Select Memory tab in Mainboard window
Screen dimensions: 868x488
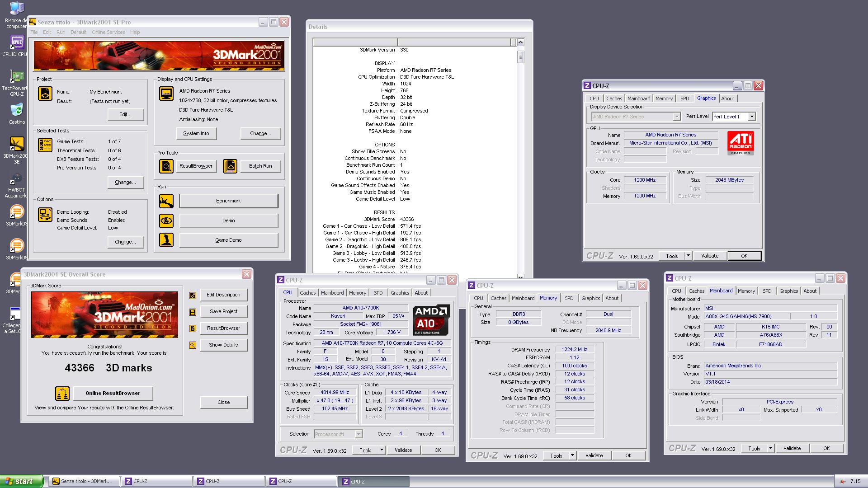pyautogui.click(x=746, y=291)
